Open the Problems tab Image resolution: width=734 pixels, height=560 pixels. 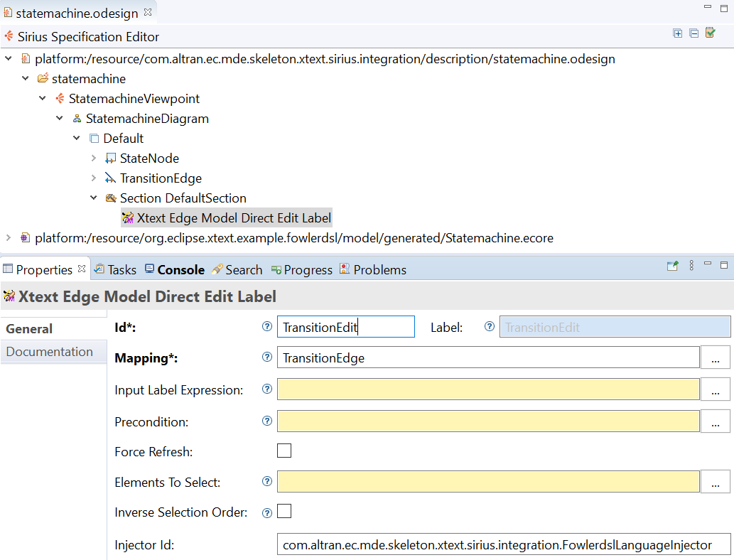[x=373, y=270]
